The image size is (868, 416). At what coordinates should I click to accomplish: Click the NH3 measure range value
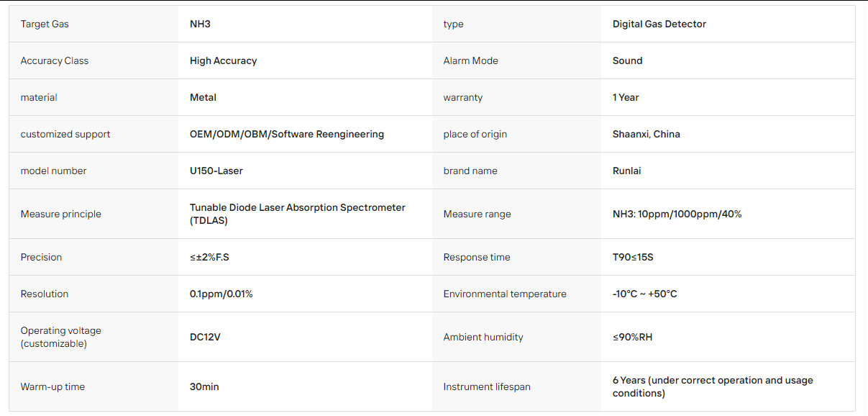tap(677, 214)
